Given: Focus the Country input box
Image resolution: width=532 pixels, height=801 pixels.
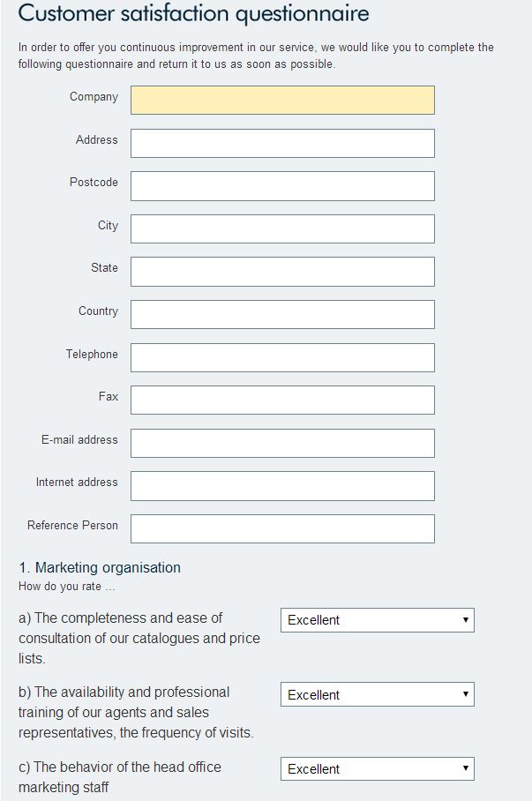Looking at the screenshot, I should point(282,314).
